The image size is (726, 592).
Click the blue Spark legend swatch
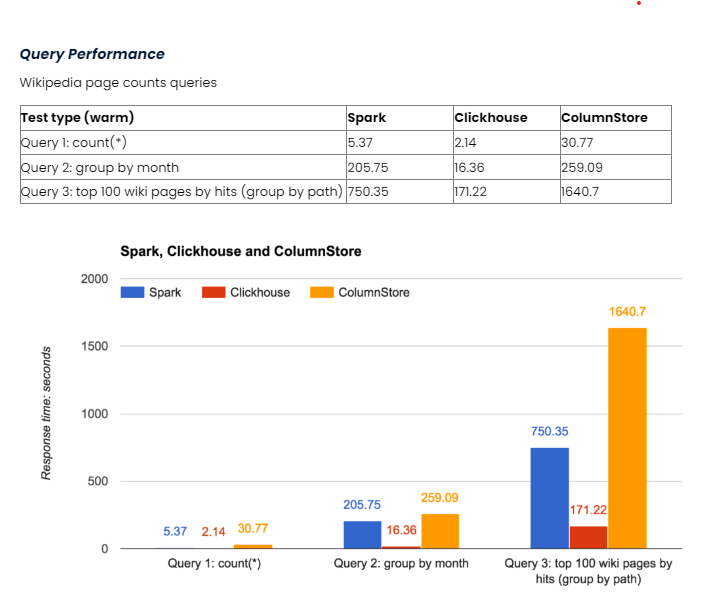pos(132,293)
